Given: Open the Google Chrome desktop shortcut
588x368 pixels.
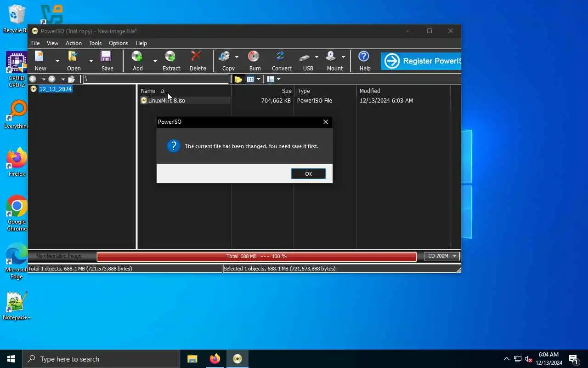Looking at the screenshot, I should point(17,213).
